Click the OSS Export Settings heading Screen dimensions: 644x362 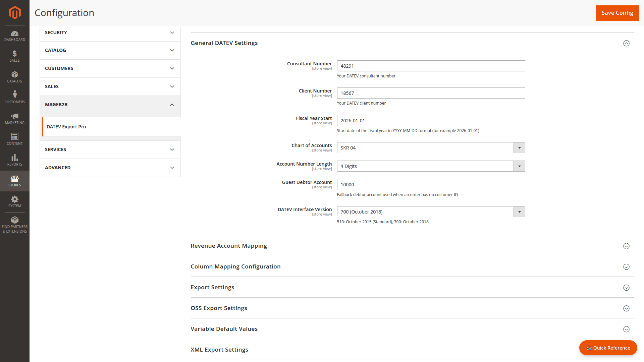pyautogui.click(x=219, y=308)
